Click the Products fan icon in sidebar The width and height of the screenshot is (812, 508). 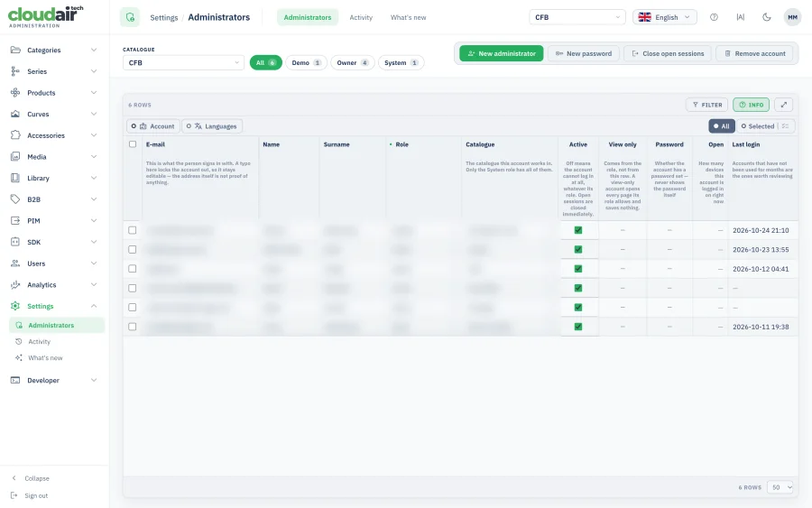[15, 93]
